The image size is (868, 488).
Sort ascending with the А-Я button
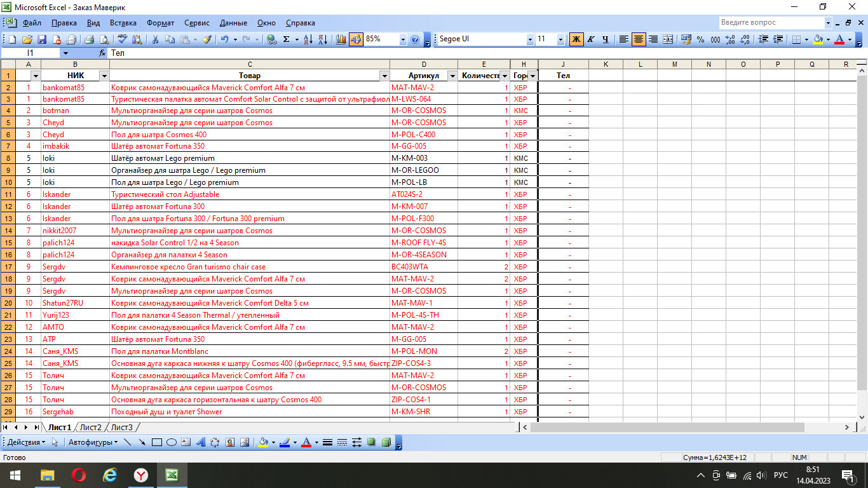(x=308, y=39)
